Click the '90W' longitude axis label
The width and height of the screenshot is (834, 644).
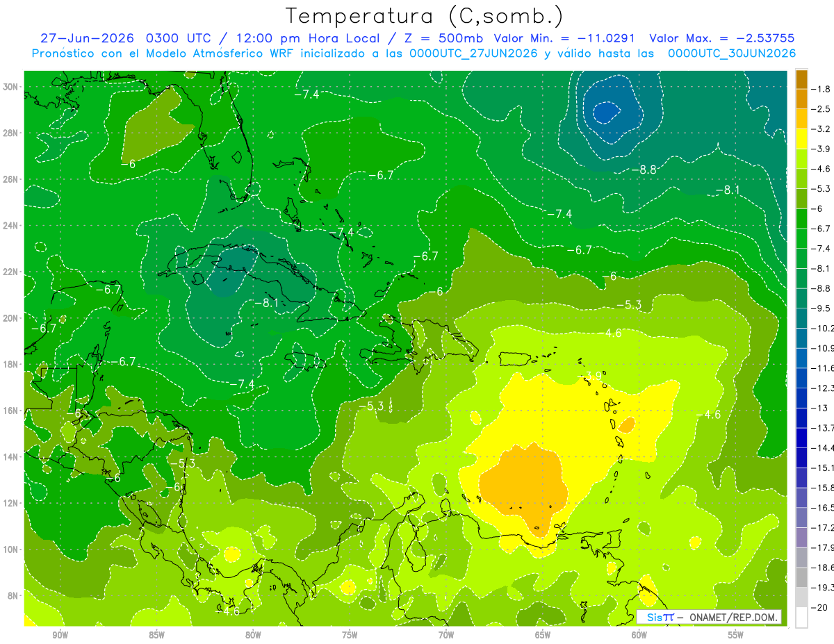click(x=60, y=635)
